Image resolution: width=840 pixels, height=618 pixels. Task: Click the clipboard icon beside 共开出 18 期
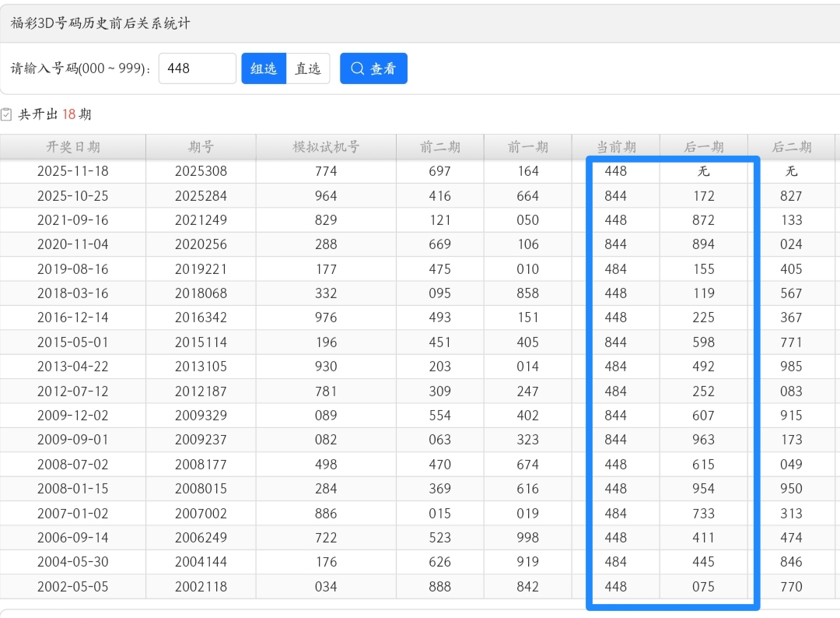click(x=6, y=114)
